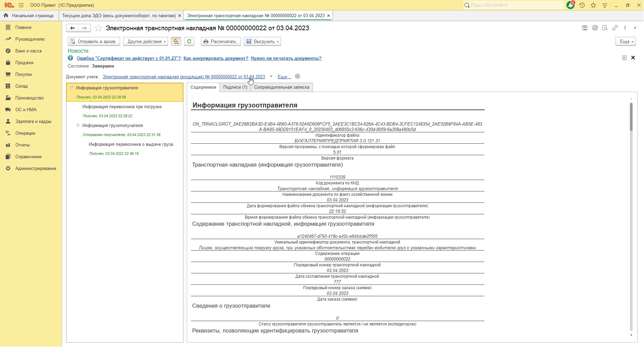Open accounting document settings gear

pos(297,77)
